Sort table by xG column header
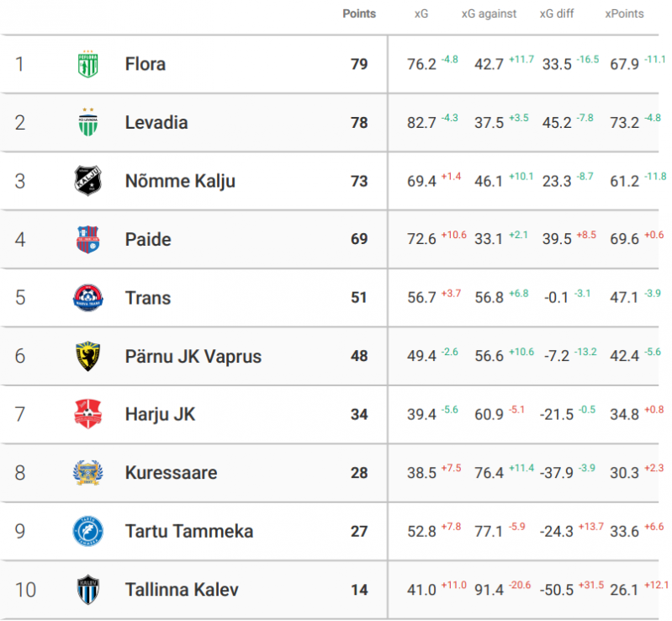 pyautogui.click(x=421, y=14)
